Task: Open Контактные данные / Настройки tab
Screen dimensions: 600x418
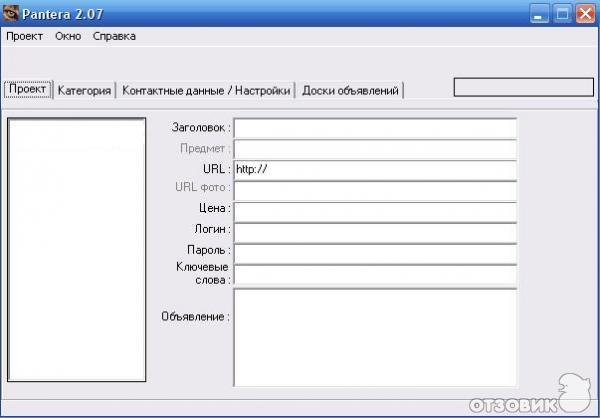Action: pos(206,91)
